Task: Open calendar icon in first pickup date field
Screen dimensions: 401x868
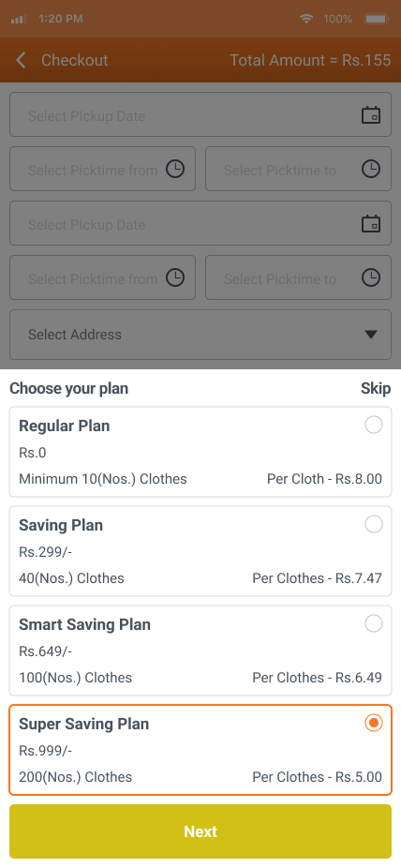Action: [x=371, y=115]
